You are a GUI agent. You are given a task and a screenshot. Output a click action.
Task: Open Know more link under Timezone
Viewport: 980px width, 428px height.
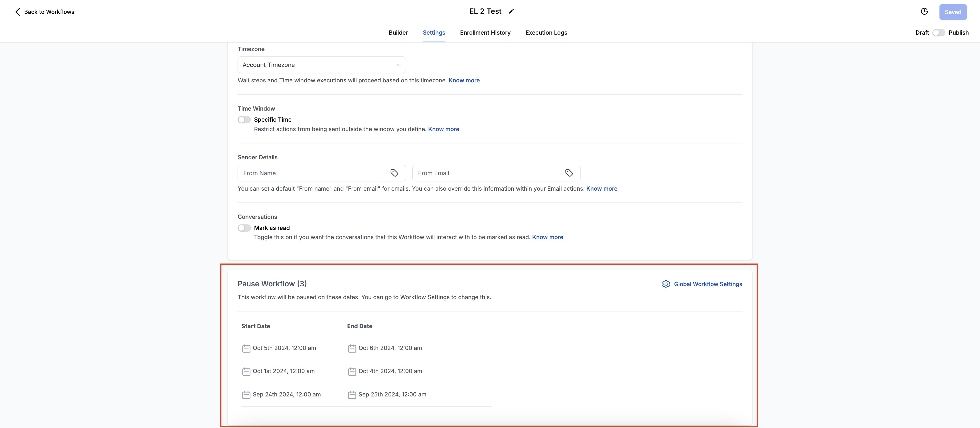click(x=464, y=80)
